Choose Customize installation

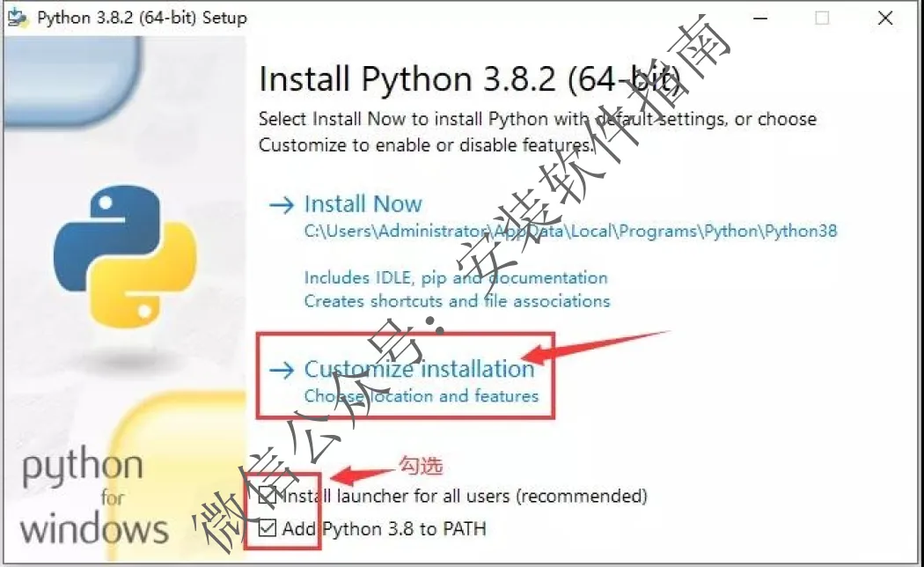(x=419, y=369)
